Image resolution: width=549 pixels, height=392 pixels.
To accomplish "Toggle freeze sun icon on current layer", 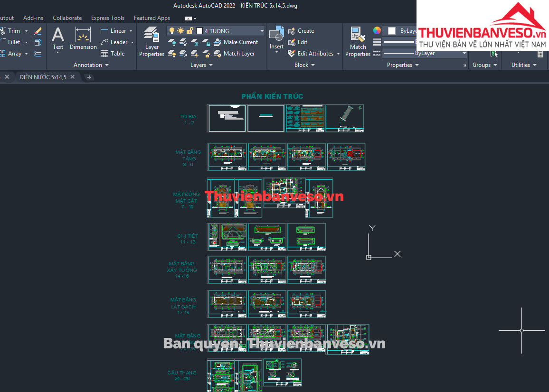I will point(180,31).
